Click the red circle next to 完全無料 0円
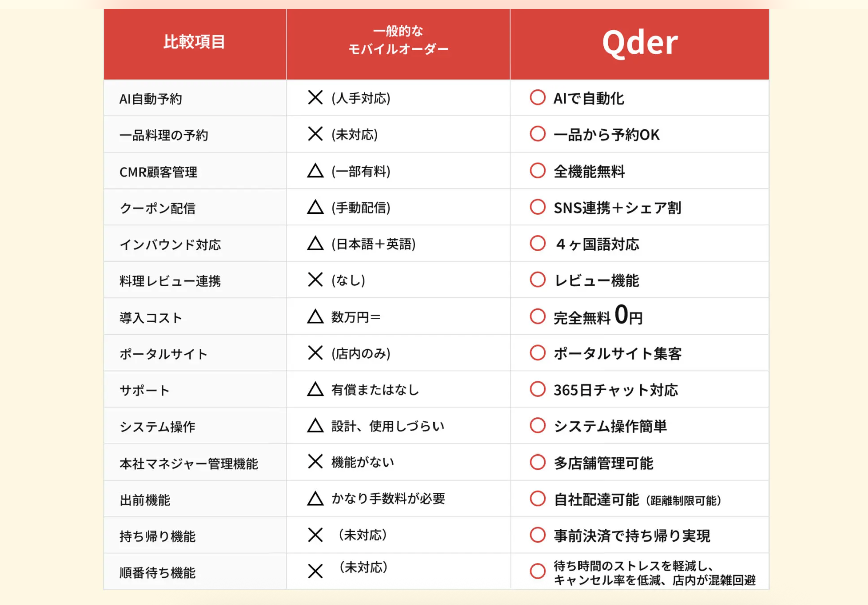 coord(538,316)
